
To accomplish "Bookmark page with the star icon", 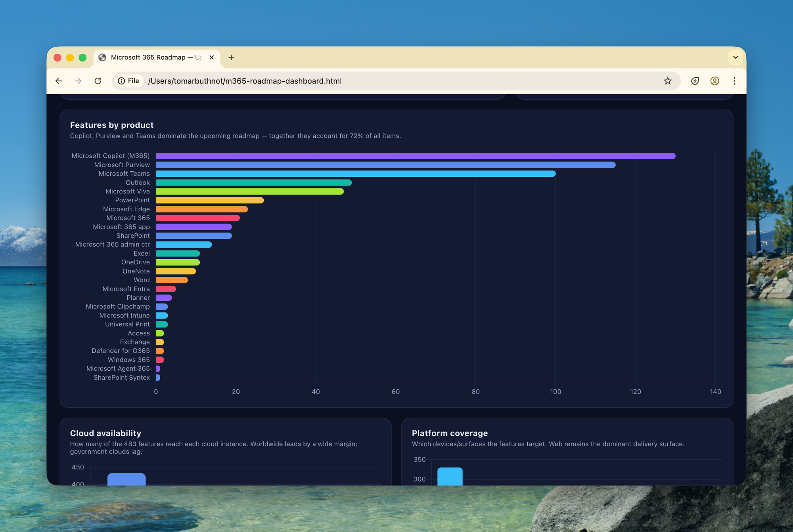I will tap(668, 81).
